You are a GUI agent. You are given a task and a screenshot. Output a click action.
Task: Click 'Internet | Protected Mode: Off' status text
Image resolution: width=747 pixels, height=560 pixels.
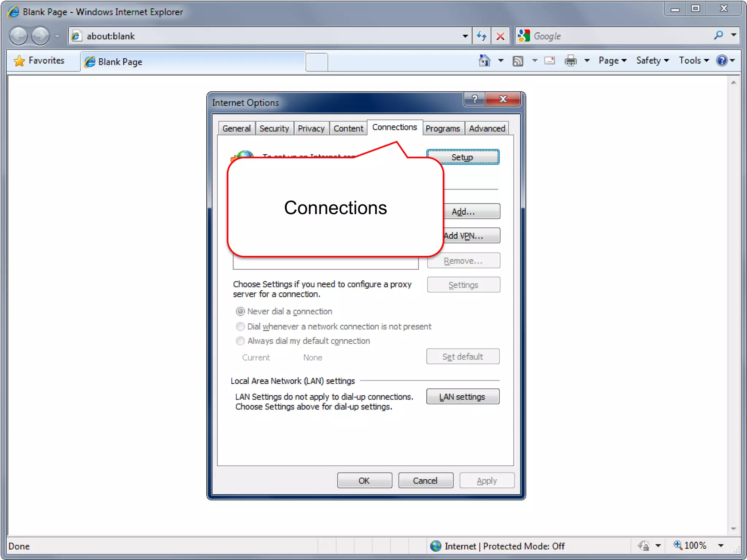504,546
